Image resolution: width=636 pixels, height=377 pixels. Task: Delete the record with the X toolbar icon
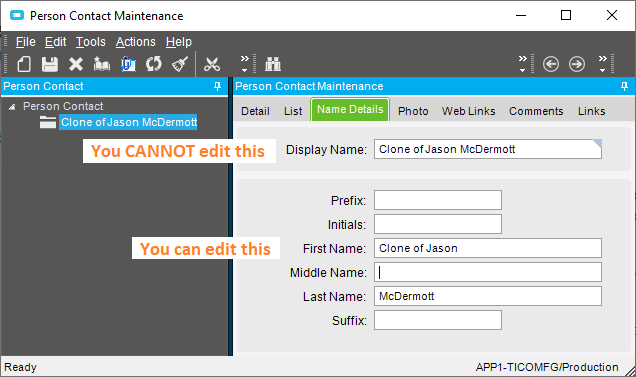(x=76, y=64)
